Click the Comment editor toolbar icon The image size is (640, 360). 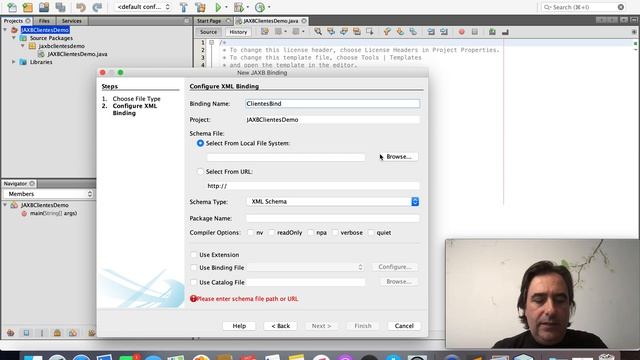492,31
